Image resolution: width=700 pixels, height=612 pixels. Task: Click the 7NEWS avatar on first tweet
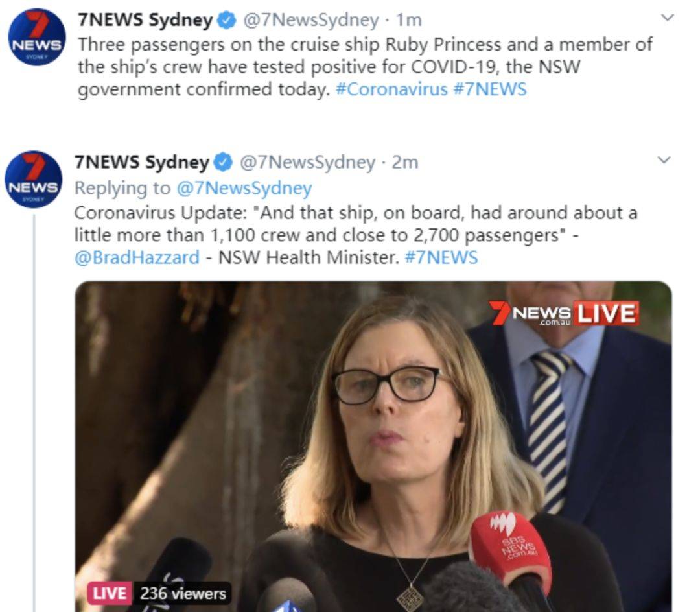click(x=37, y=38)
